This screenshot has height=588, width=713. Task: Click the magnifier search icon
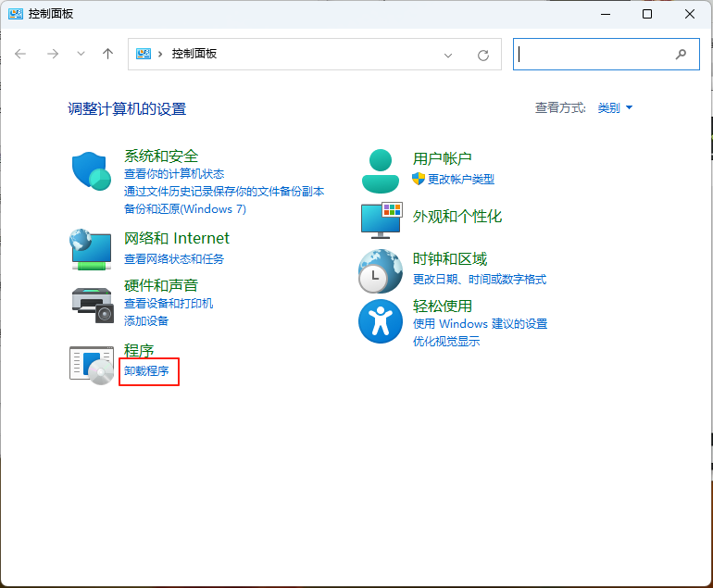[x=681, y=55]
